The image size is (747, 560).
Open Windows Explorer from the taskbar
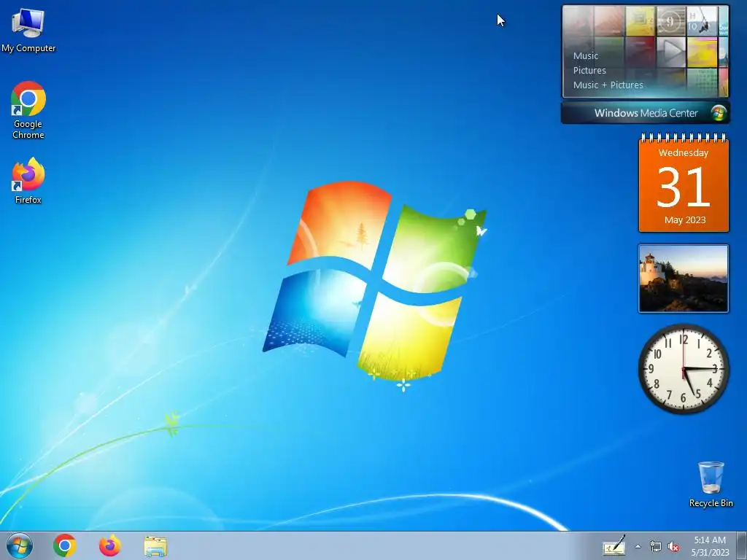(155, 546)
